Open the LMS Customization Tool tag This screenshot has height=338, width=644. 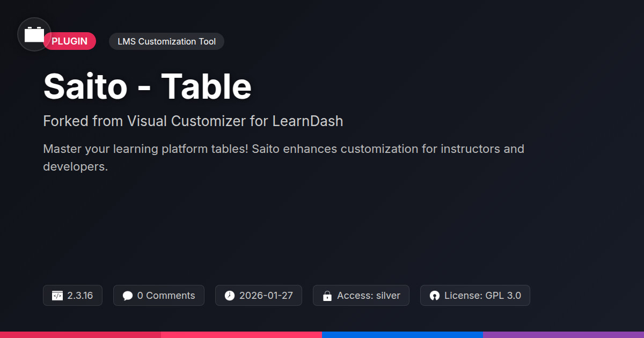tap(166, 41)
